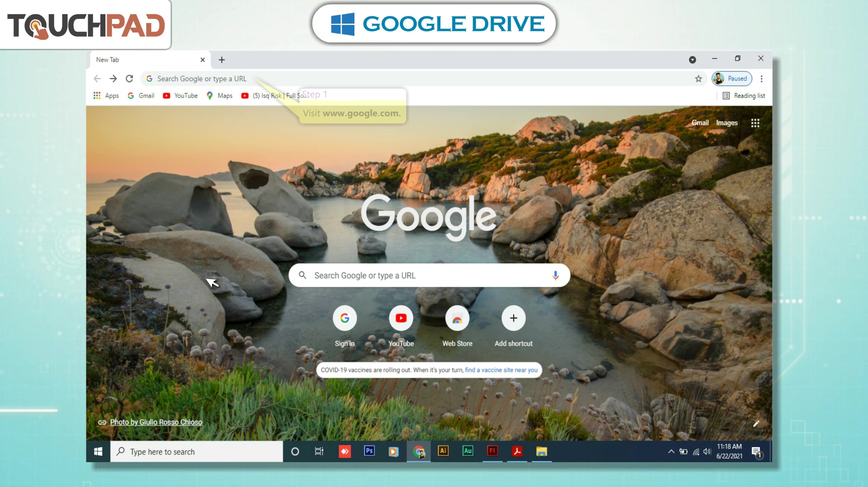Click Gmail link at top right of page
The width and height of the screenshot is (868, 487).
(700, 123)
